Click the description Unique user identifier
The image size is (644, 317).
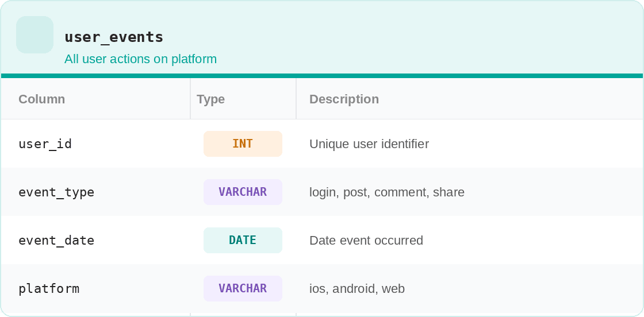[x=369, y=144]
